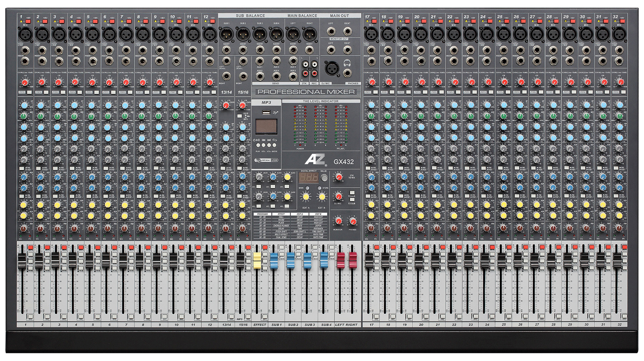Click the MONITOR level knob

pos(339,221)
